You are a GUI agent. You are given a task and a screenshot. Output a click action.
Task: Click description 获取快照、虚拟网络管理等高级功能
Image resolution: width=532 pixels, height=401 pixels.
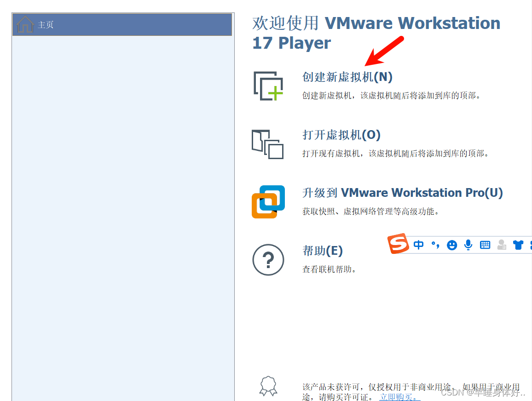pyautogui.click(x=370, y=212)
